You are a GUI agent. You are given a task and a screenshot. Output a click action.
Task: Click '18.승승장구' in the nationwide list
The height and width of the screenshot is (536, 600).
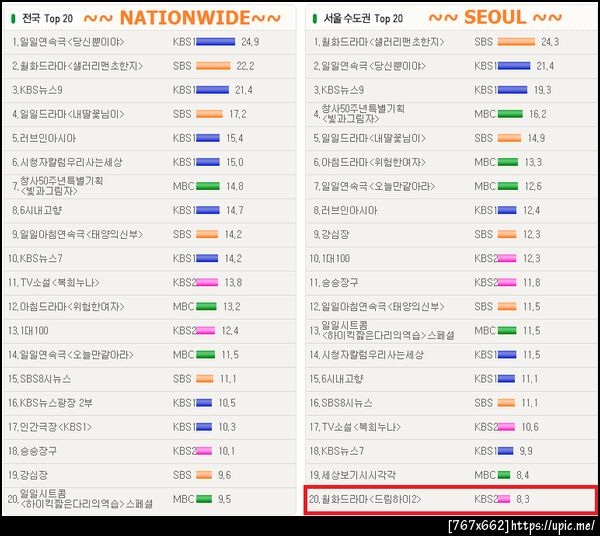click(x=32, y=451)
